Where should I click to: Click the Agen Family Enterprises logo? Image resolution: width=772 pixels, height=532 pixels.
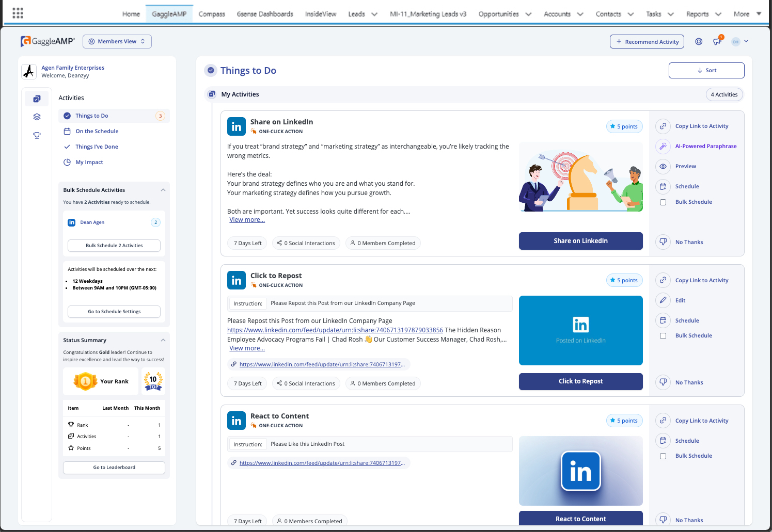[29, 71]
